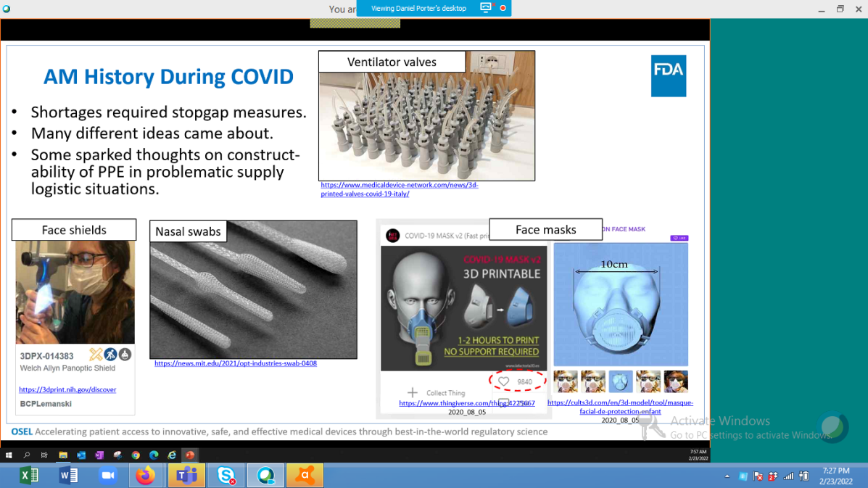Click the red recording indicator dot

click(x=503, y=8)
